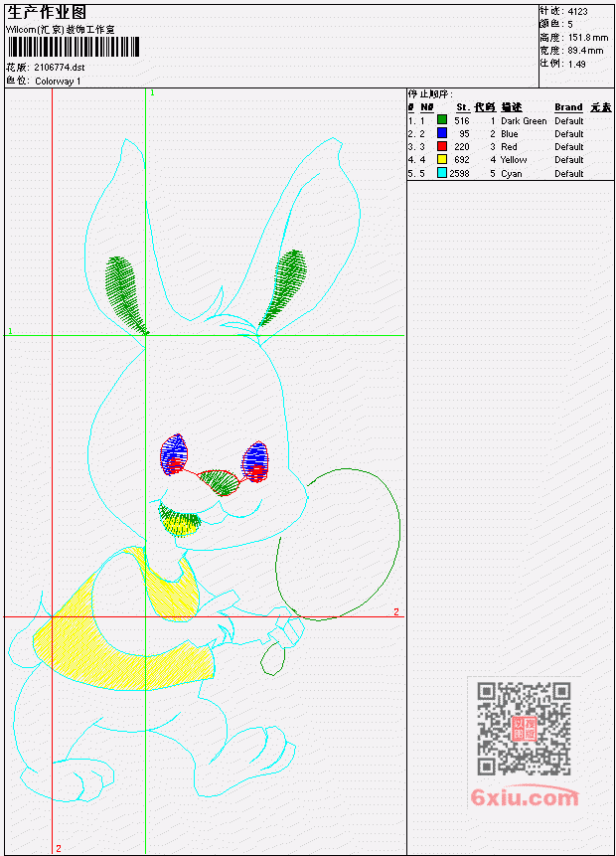Screen dimensions: 616x856
Task: Click the bunny's left blue eye
Action: 174,453
